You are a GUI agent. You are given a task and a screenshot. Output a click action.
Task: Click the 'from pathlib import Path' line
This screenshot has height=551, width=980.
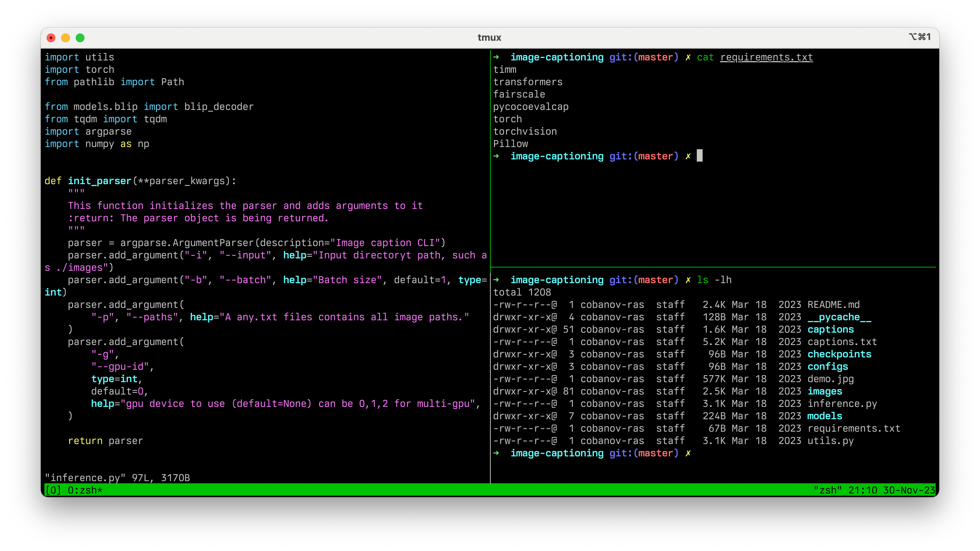click(114, 82)
